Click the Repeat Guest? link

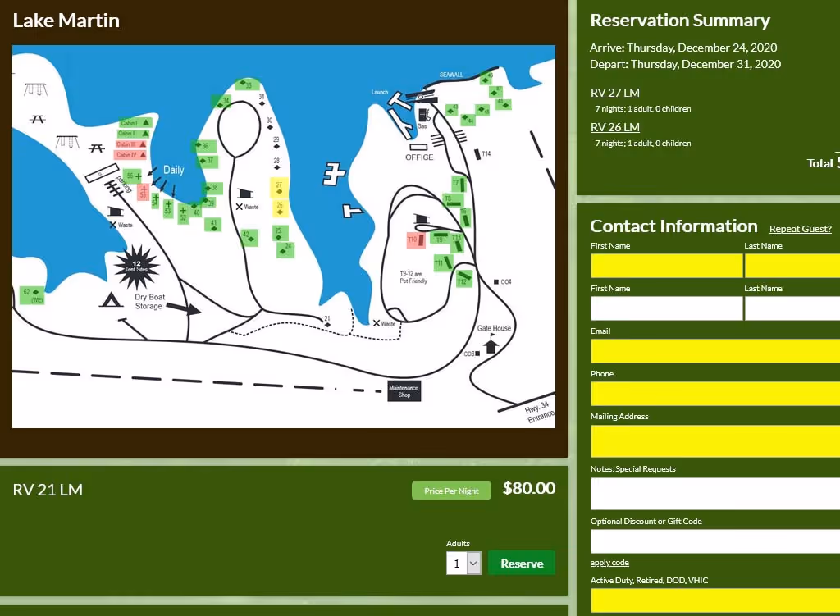pos(800,228)
